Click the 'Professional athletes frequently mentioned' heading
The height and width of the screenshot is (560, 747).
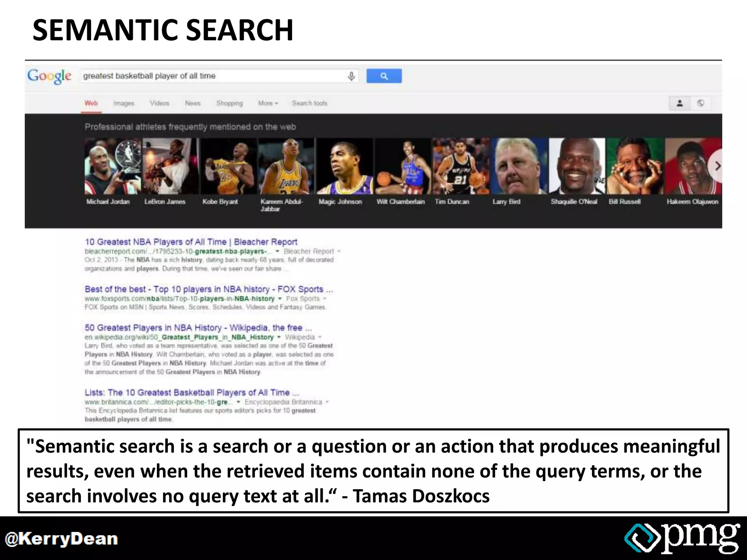(190, 127)
